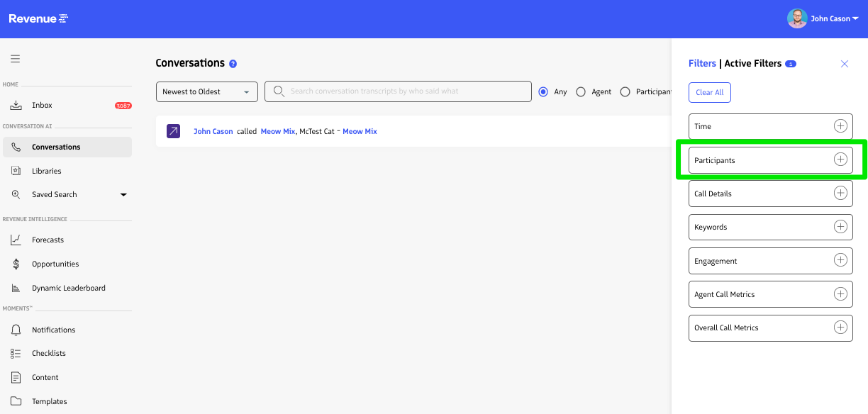Select the Participant radio button

(x=625, y=91)
